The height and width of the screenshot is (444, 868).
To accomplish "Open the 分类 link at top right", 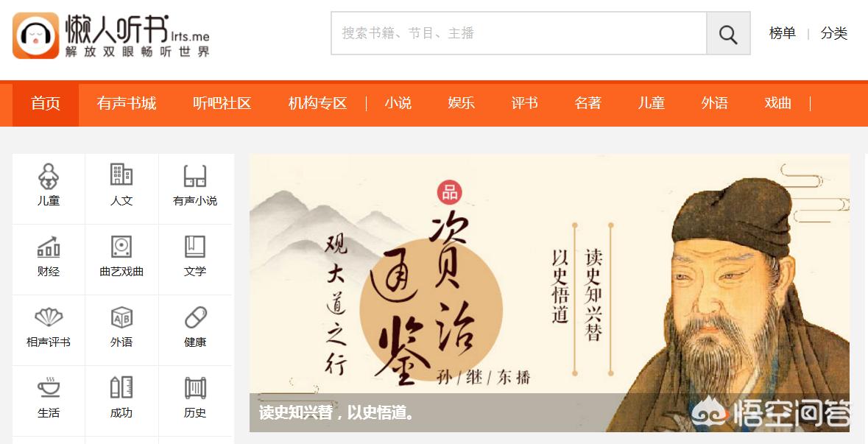I will [x=834, y=33].
